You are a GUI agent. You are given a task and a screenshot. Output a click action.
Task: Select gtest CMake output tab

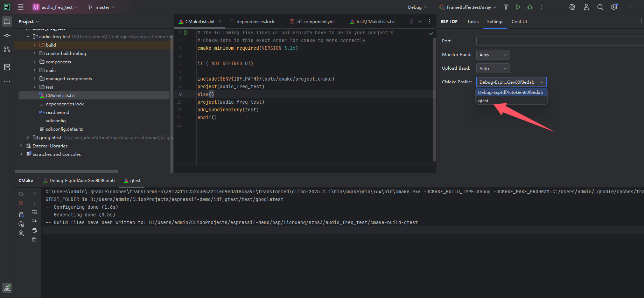[132, 181]
